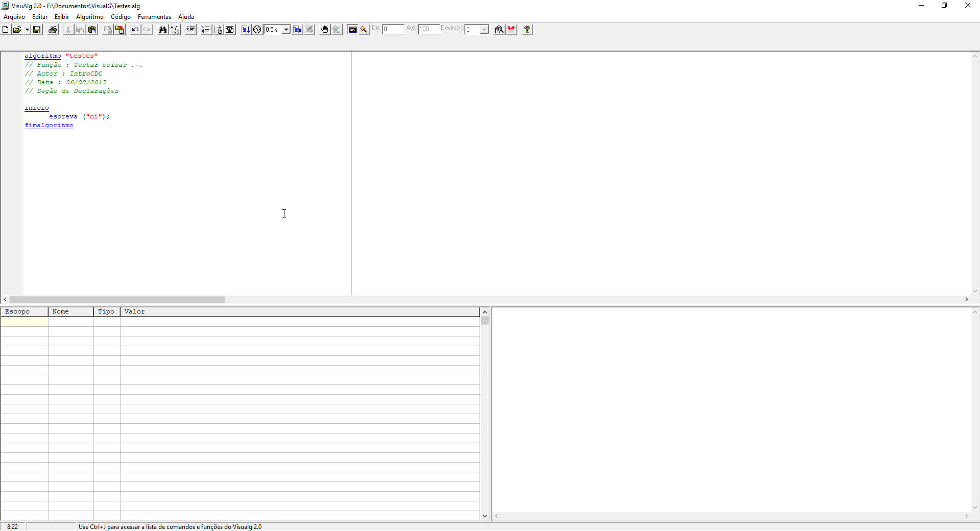Click the full-screen editor toggle icon
Image resolution: width=980 pixels, height=531 pixels.
click(x=230, y=30)
